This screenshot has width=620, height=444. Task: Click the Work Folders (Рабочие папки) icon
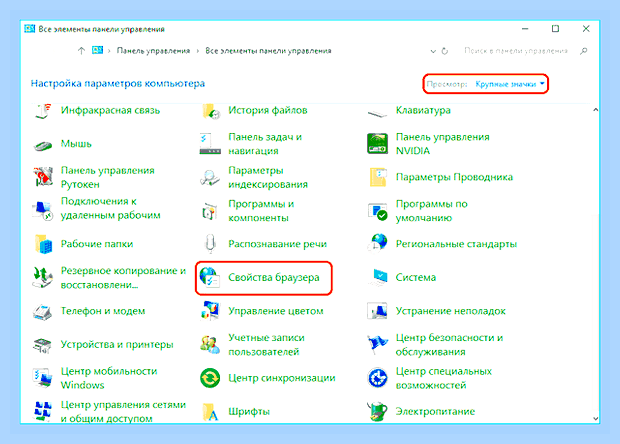(43, 244)
